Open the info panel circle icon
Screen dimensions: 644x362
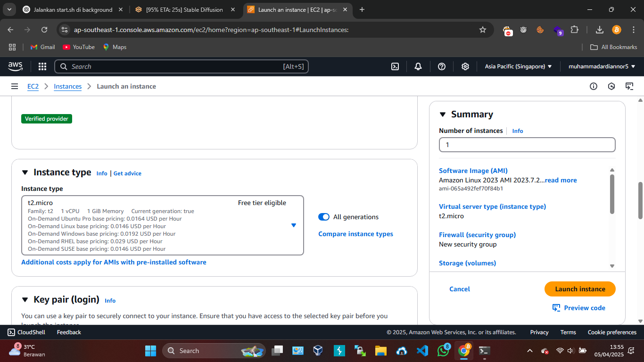click(594, 86)
